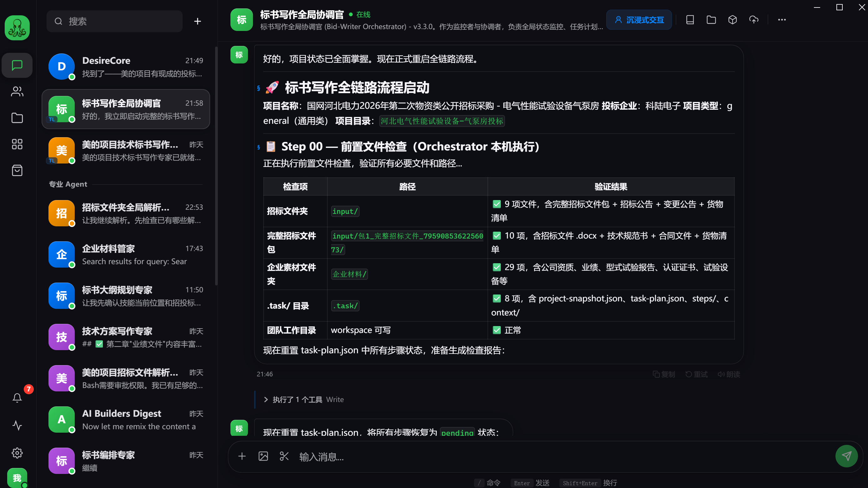This screenshot has width=868, height=488.
Task: Click 重试 to retry the response
Action: coord(696,374)
